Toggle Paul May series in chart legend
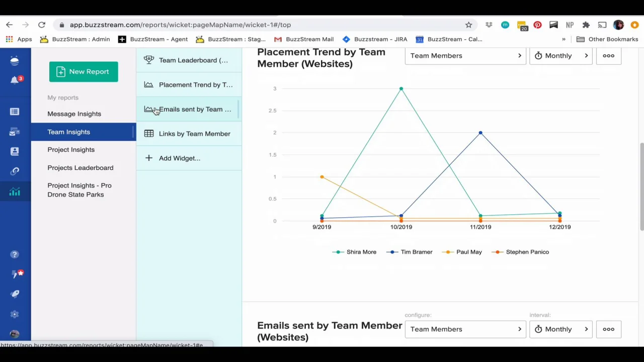644x362 pixels. (462, 252)
